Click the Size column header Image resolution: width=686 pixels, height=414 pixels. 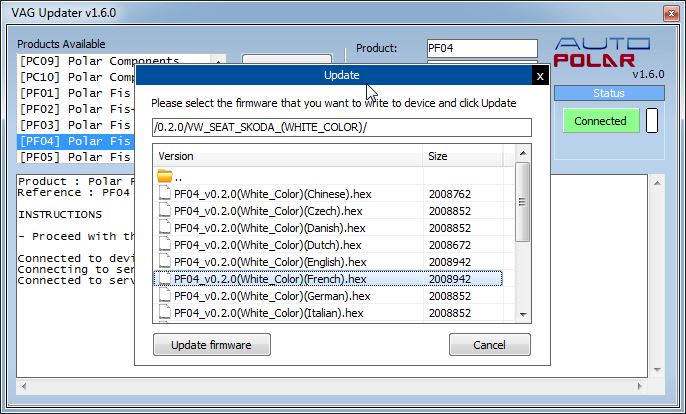coord(463,156)
